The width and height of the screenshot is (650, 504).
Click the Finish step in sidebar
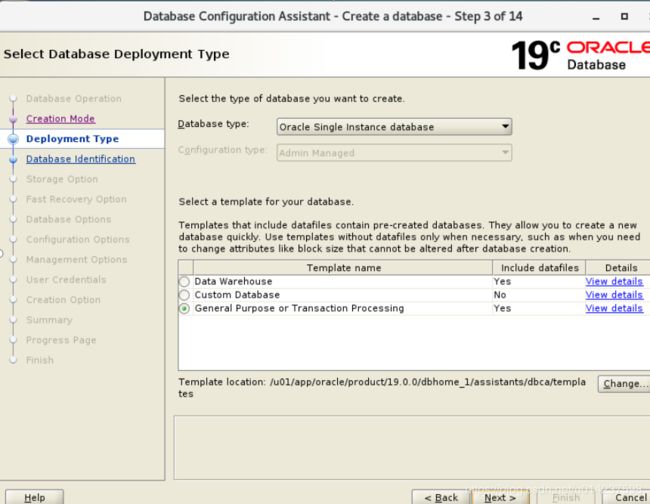(x=40, y=360)
